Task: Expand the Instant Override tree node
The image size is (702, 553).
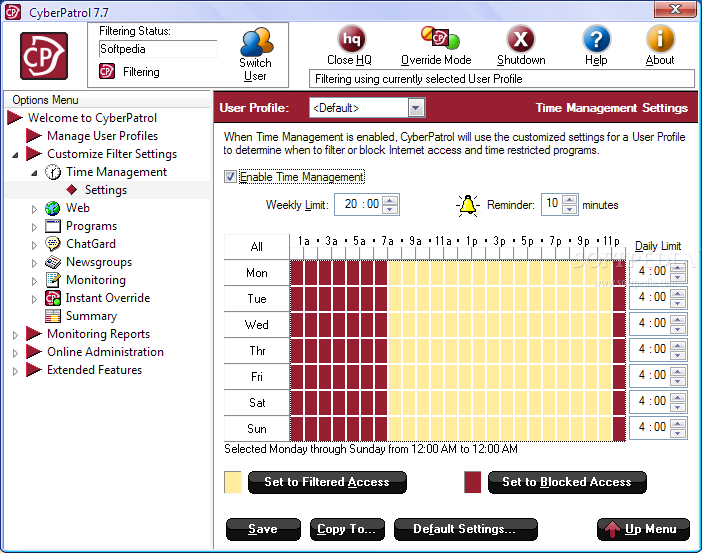Action: click(x=34, y=299)
